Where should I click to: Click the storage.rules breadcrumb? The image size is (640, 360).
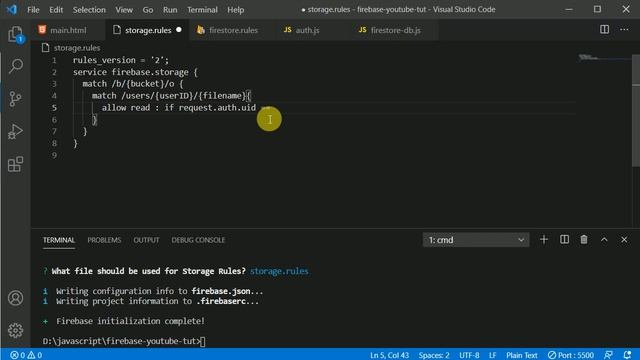click(x=77, y=48)
